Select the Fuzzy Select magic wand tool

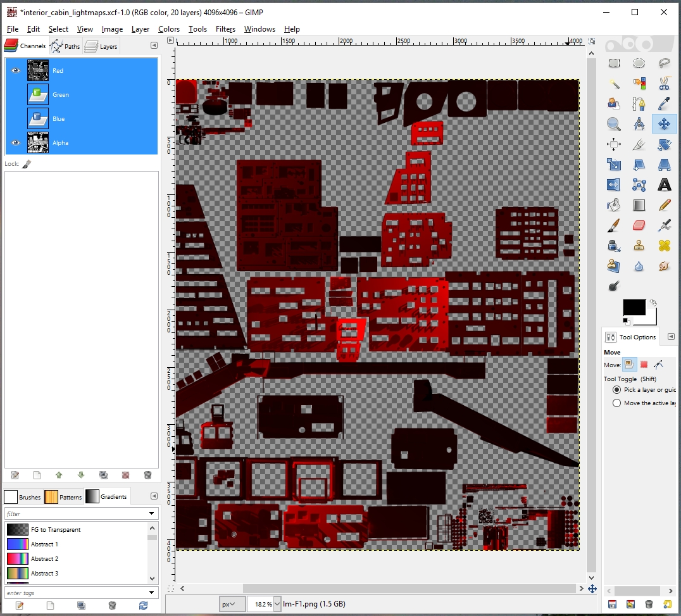tap(613, 84)
